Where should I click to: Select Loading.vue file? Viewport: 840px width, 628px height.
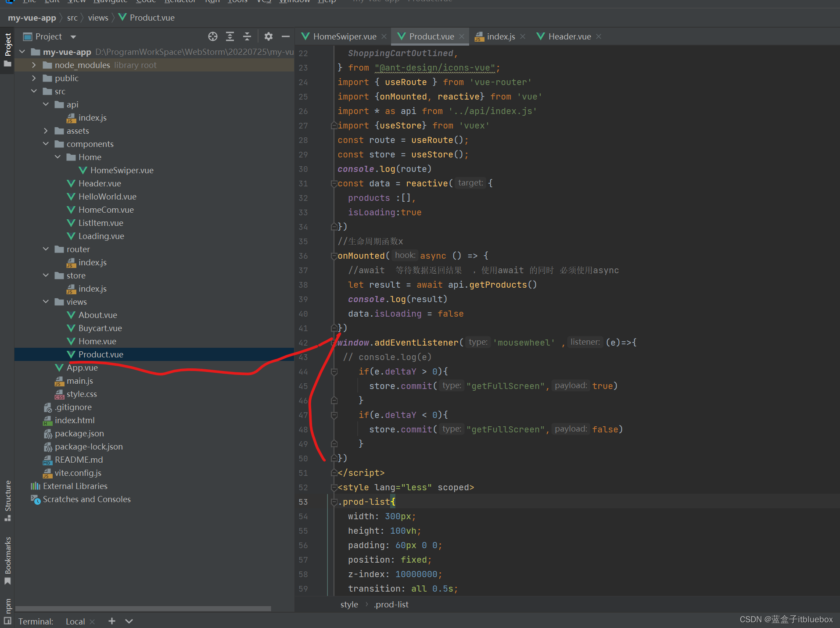coord(101,236)
